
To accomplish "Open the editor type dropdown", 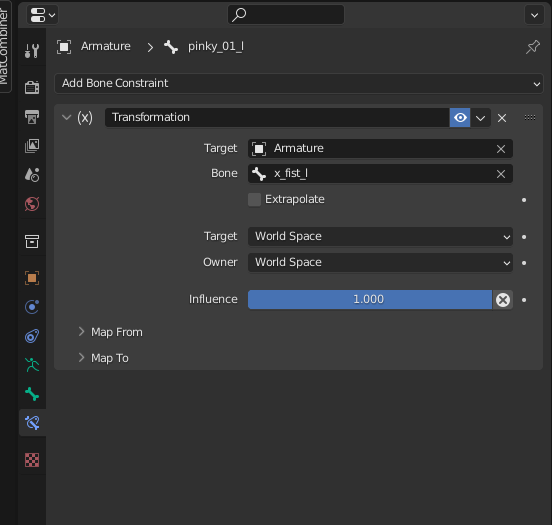I will tap(42, 15).
